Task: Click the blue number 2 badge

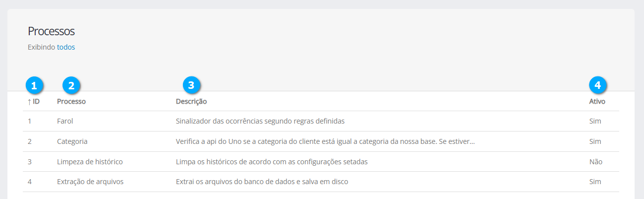Action: 71,85
